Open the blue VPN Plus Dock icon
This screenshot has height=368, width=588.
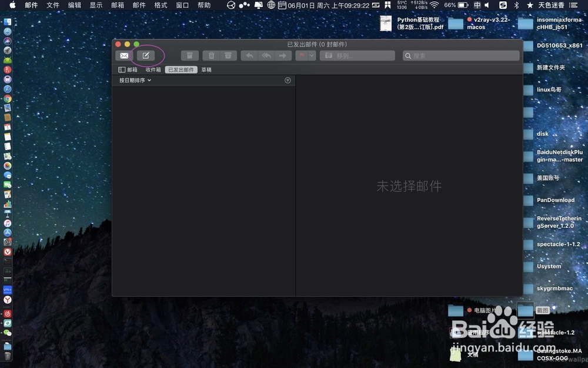pyautogui.click(x=8, y=290)
